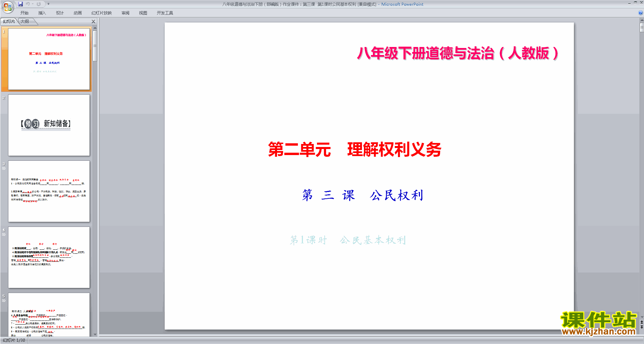Click Previous Slide double-arrow button

coord(642,322)
